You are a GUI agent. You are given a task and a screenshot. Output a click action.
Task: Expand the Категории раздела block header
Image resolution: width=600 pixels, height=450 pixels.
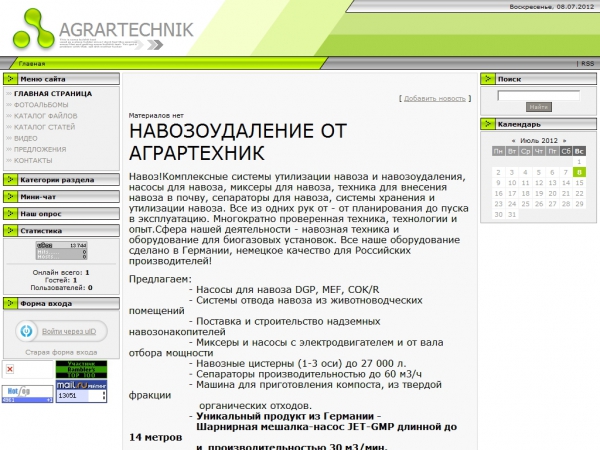tap(61, 179)
